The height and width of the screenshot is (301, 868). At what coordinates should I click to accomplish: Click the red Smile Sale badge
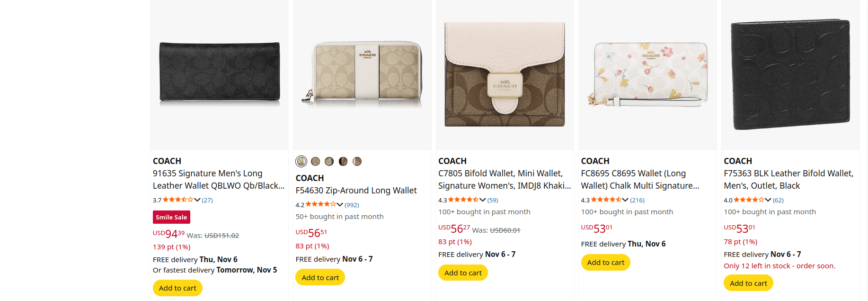[x=171, y=217]
